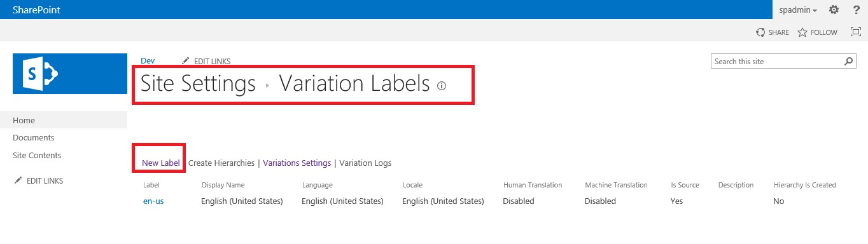The image size is (868, 244).
Task: Click the Variation Labels info icon
Action: [x=442, y=86]
